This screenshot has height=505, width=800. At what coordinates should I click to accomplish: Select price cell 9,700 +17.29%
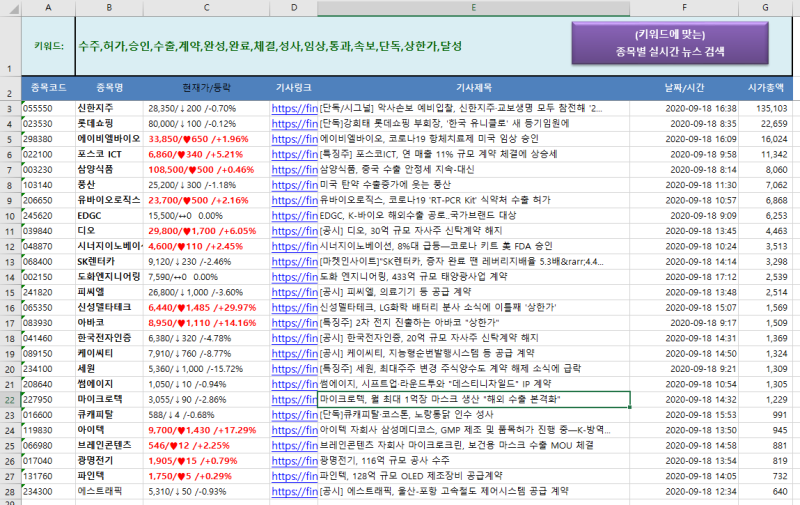coord(207,430)
